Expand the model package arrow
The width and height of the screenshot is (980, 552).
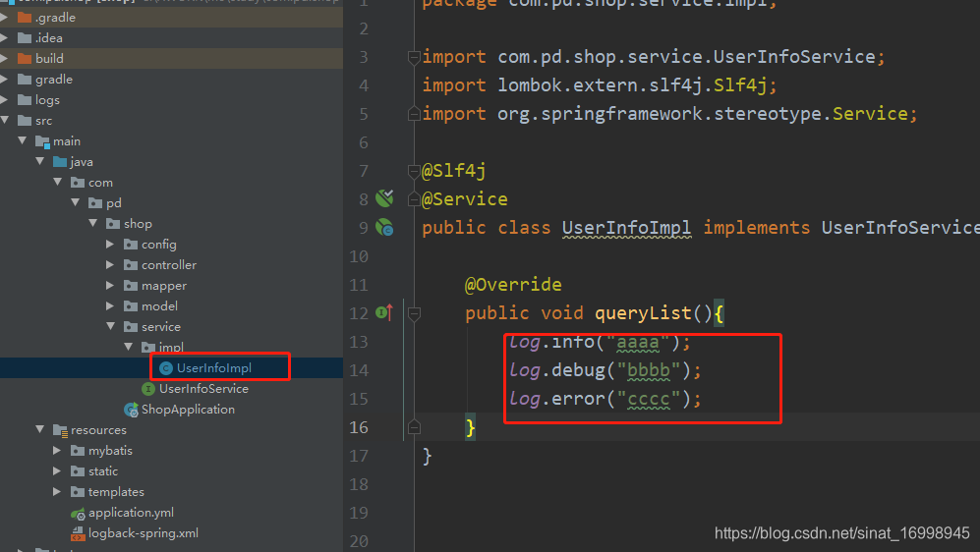[x=110, y=306]
